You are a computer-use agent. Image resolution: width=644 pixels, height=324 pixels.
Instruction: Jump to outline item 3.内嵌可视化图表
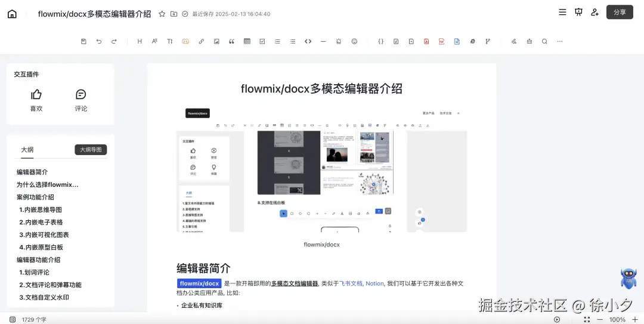pyautogui.click(x=44, y=235)
